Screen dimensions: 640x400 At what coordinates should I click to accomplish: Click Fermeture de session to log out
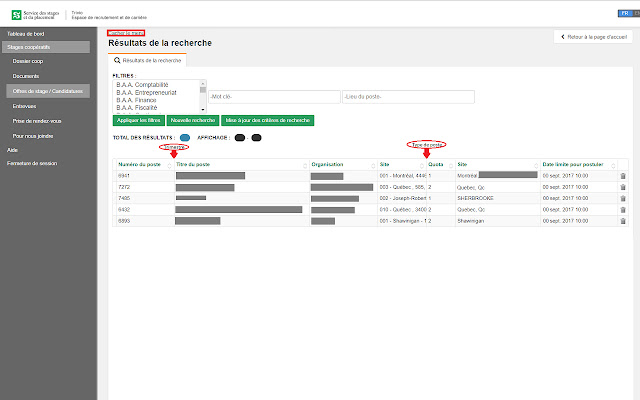[x=32, y=163]
